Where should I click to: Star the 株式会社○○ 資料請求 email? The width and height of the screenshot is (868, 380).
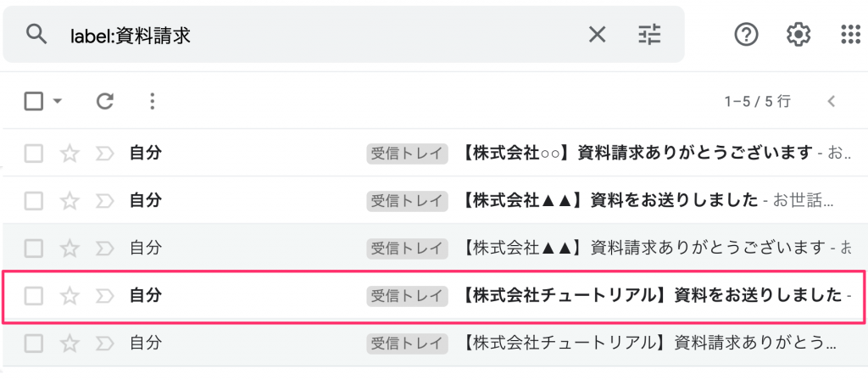coord(70,154)
